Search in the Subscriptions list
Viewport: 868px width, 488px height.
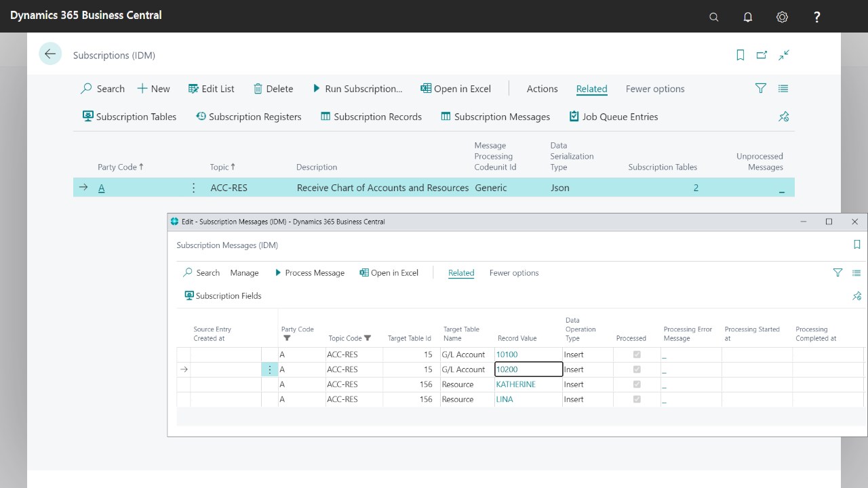click(102, 89)
